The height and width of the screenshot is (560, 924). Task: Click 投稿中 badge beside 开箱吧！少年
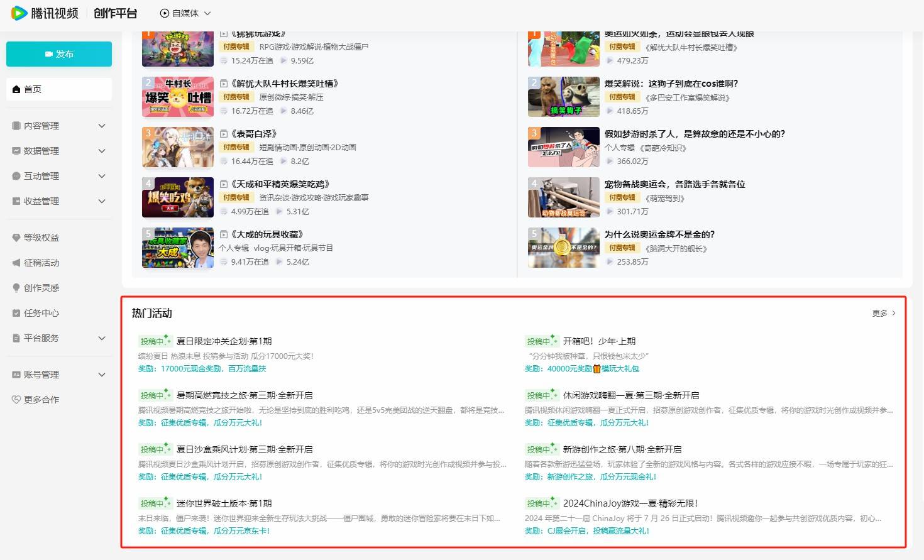tap(541, 341)
